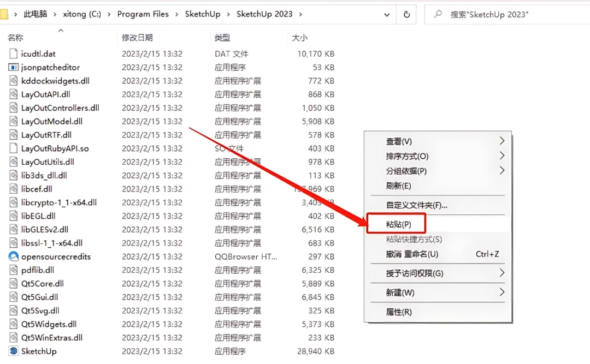Screen dimensions: 590x364
Task: Click the search magnifier icon
Action: (438, 14)
